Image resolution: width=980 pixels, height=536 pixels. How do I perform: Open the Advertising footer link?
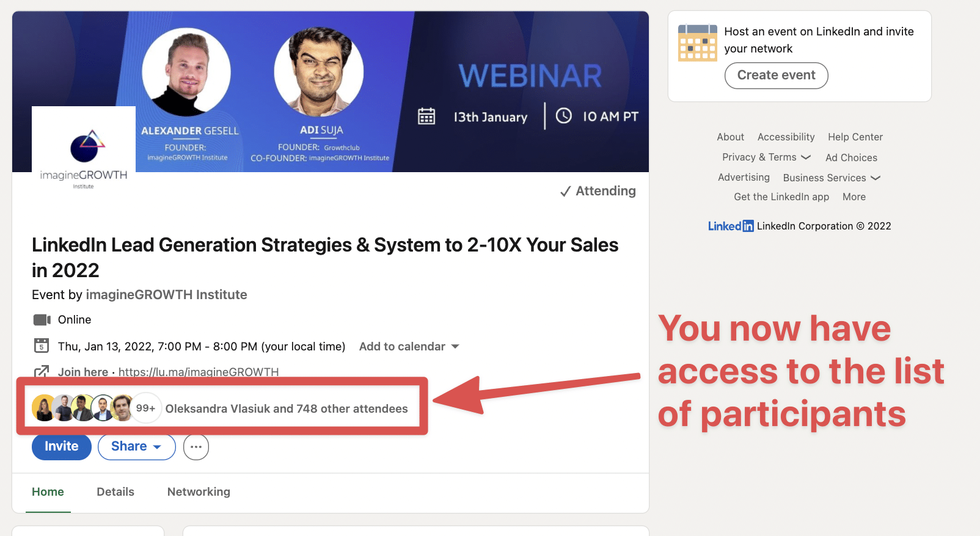(744, 177)
